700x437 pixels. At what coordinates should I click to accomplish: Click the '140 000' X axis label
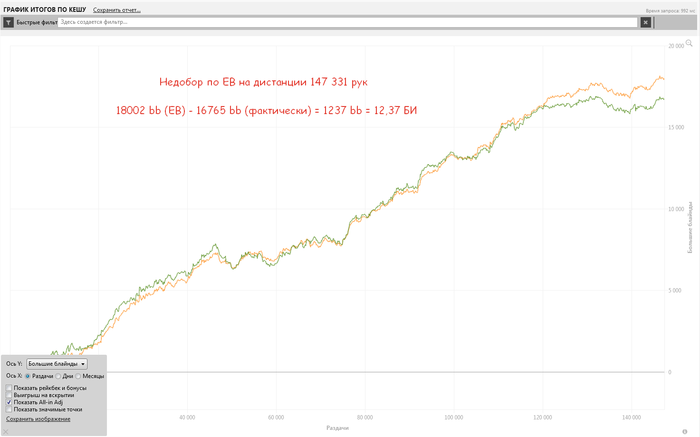[x=631, y=418]
